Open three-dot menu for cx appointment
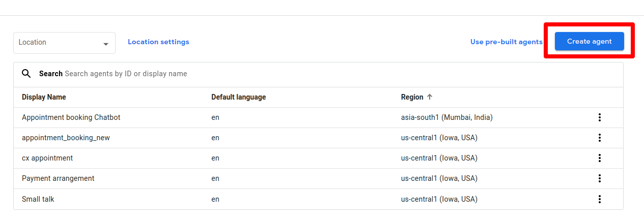 click(x=600, y=158)
